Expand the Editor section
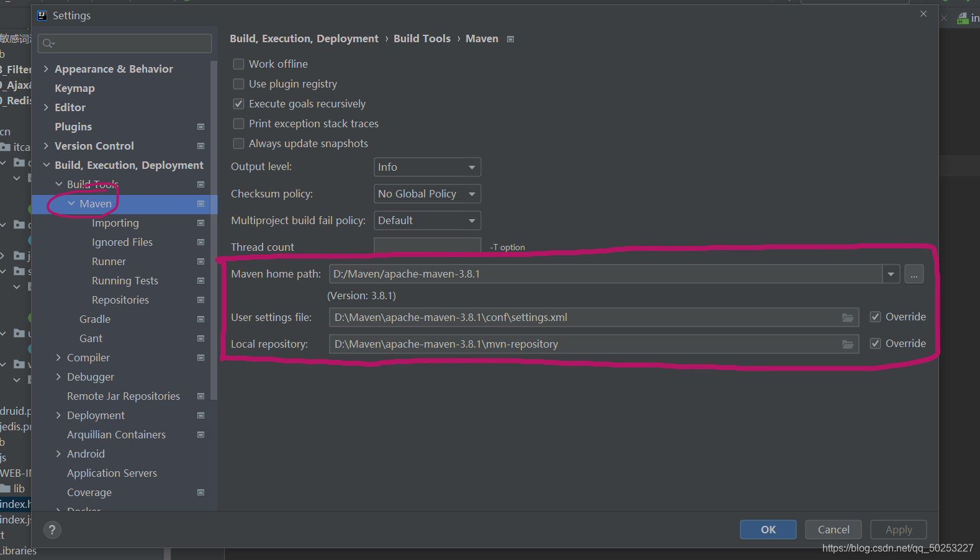This screenshot has width=980, height=560. point(46,107)
